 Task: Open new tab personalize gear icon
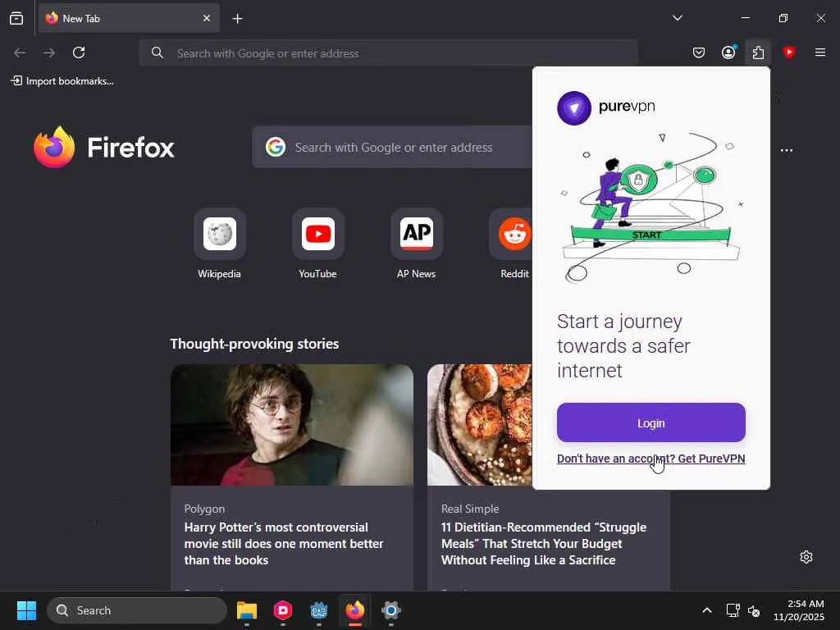tap(806, 557)
